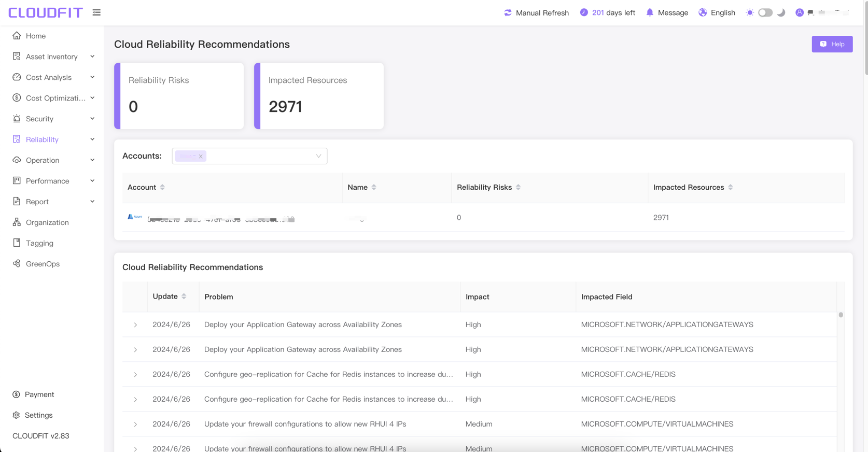Click the Message link text
868x452 pixels.
(673, 12)
